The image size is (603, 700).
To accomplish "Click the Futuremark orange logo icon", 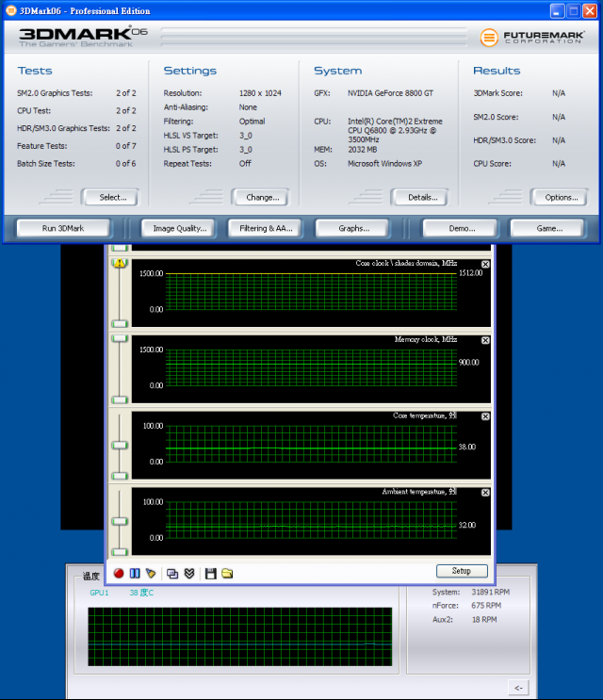I will (x=489, y=38).
